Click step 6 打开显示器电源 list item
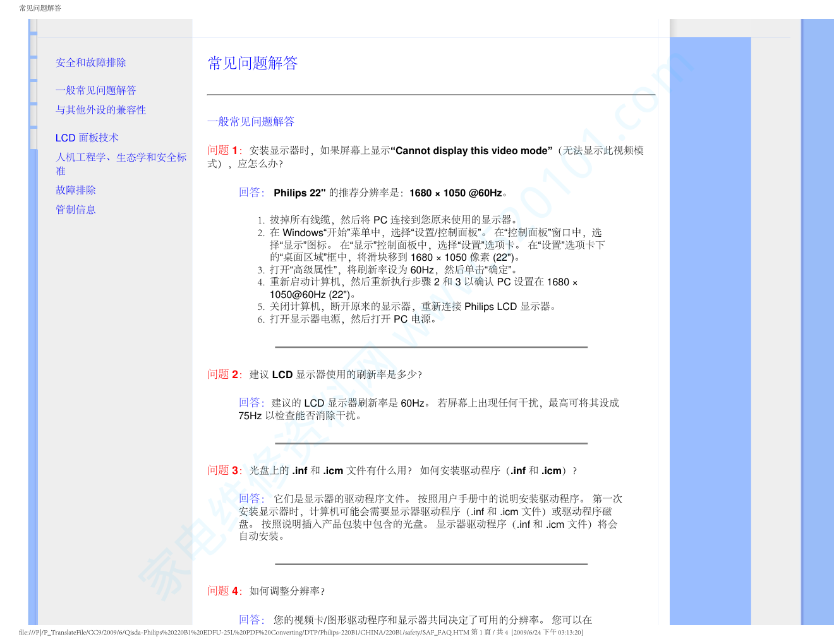Screen dimensions: 834x644 tap(348, 319)
